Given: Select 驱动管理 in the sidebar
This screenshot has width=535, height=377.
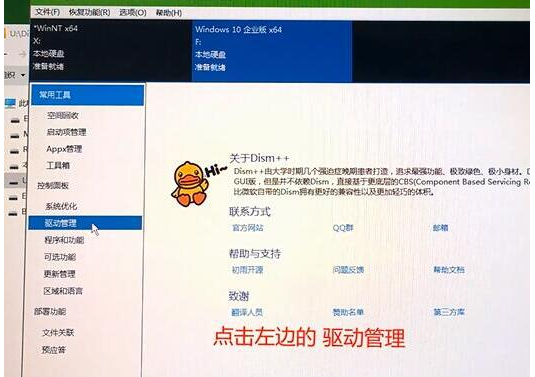Looking at the screenshot, I should (85, 223).
